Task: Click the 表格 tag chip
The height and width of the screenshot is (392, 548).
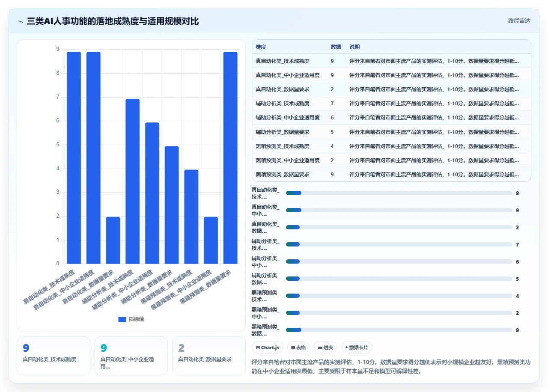Action: pyautogui.click(x=298, y=347)
